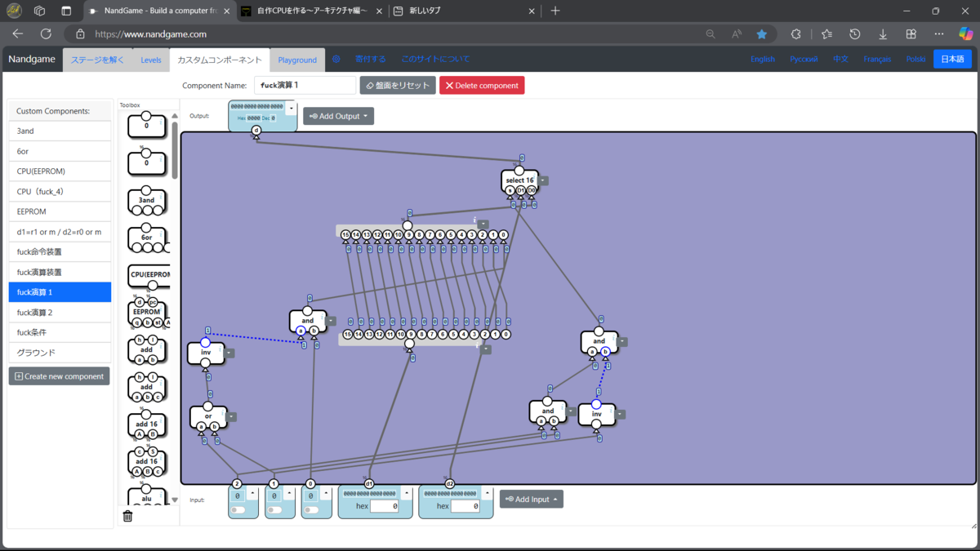Click the favorites star in the address bar
Viewport: 980px width, 551px height.
761,34
